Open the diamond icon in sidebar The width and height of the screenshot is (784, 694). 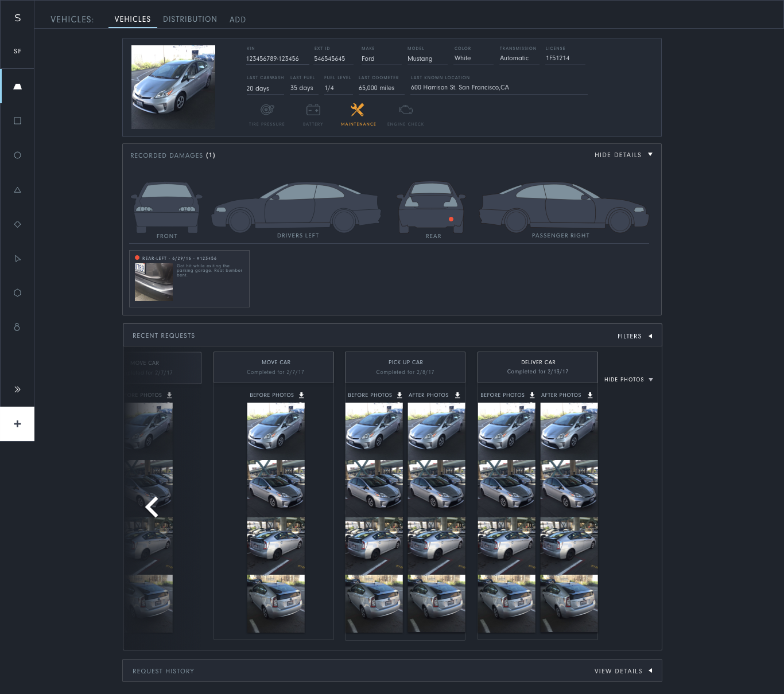pyautogui.click(x=17, y=224)
